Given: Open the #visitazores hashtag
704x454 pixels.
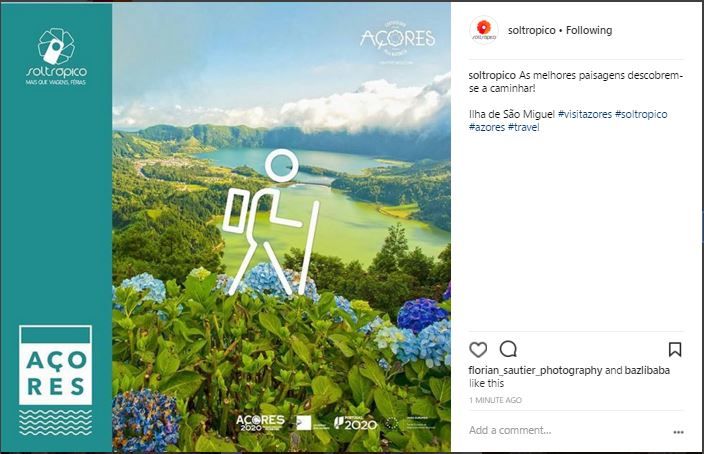Looking at the screenshot, I should (585, 114).
